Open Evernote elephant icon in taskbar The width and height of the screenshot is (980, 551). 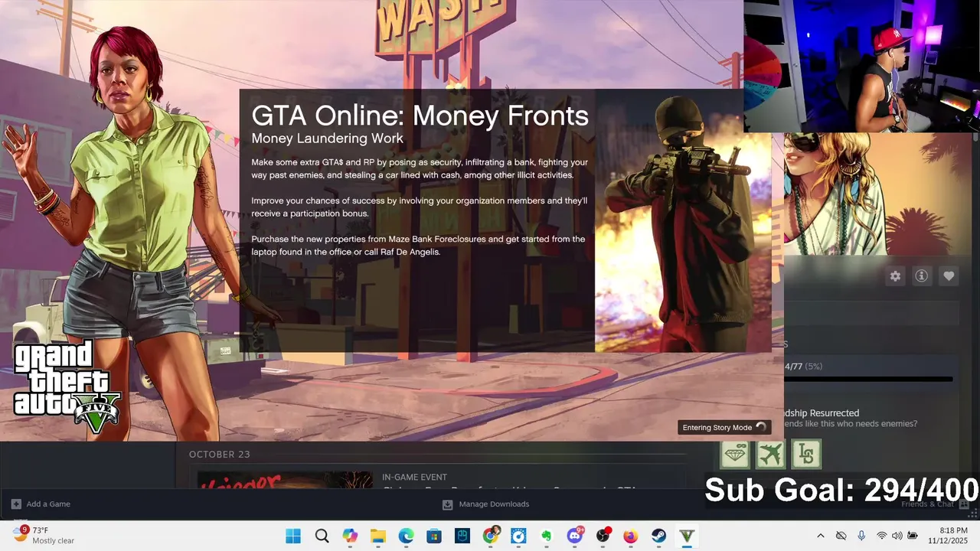click(547, 536)
